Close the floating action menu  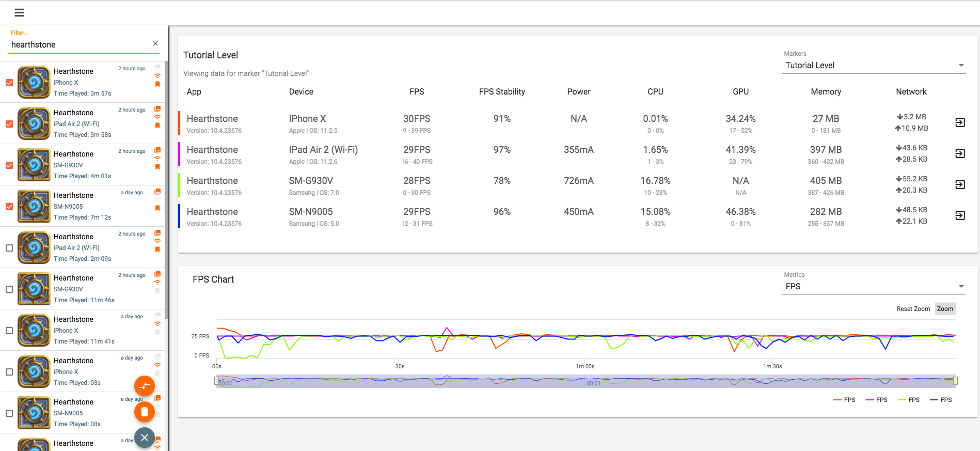point(145,438)
